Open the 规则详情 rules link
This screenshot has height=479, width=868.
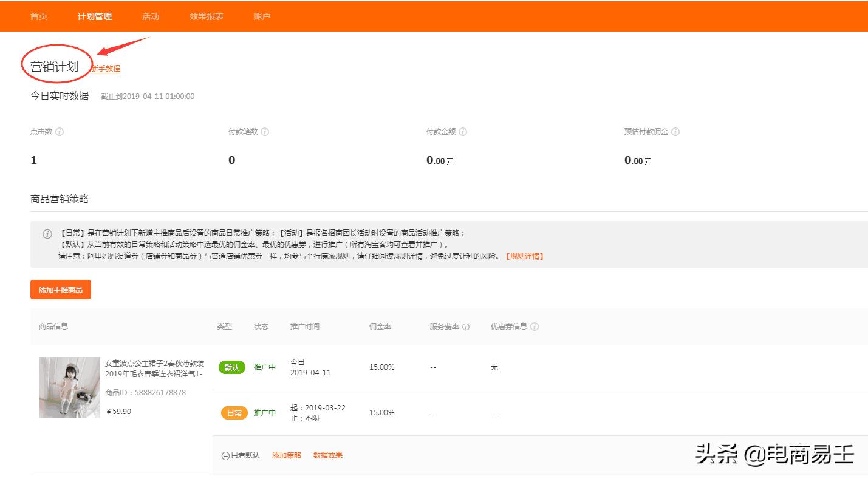525,256
